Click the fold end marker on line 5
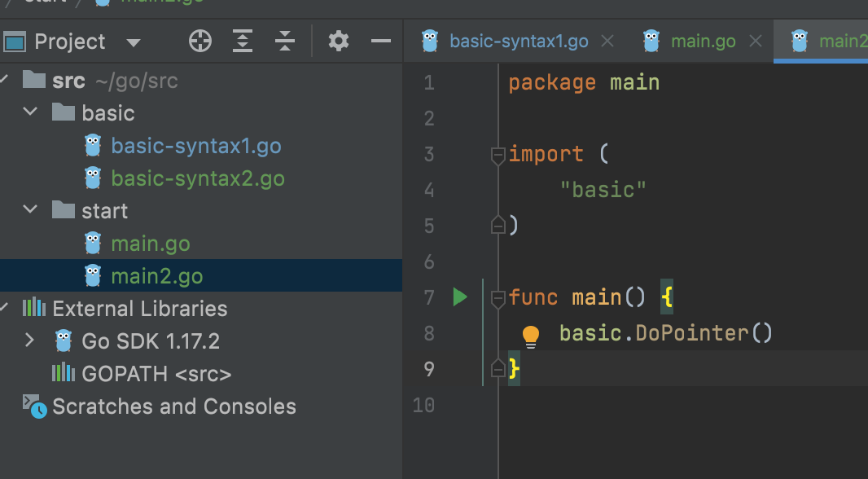 tap(498, 224)
